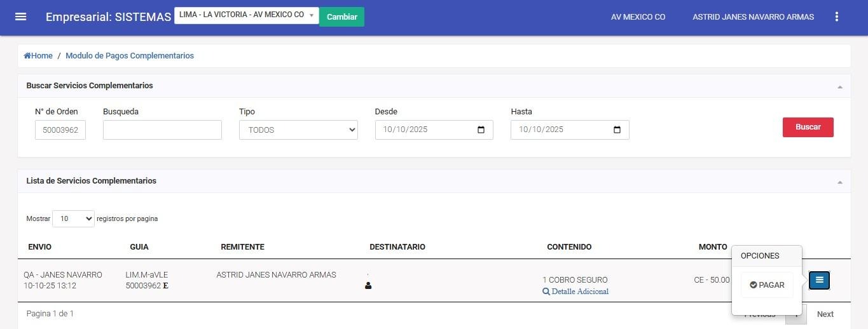Open the hamburger navigation menu
The height and width of the screenshot is (329, 868).
[x=20, y=17]
